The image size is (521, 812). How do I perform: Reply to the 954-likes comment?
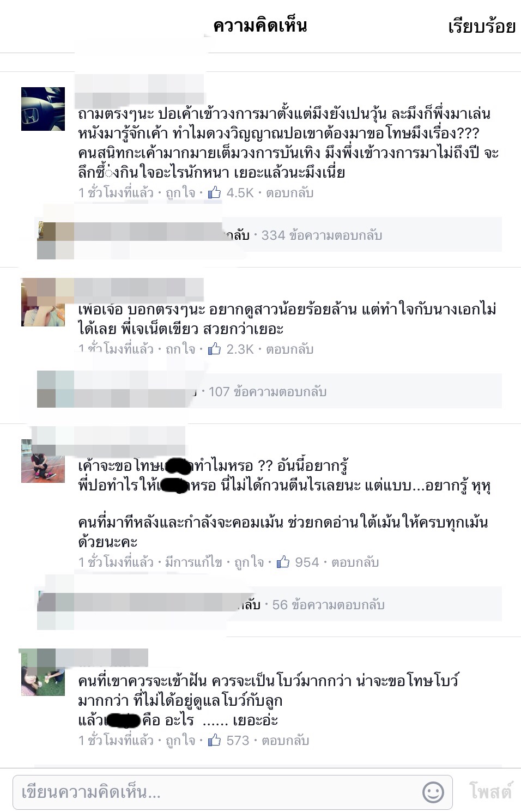point(355,562)
